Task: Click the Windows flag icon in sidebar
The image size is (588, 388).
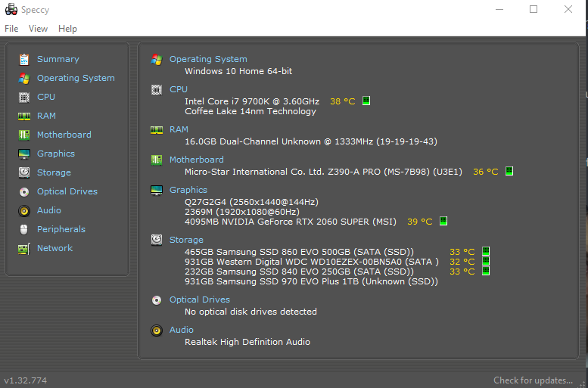Action: coord(24,79)
